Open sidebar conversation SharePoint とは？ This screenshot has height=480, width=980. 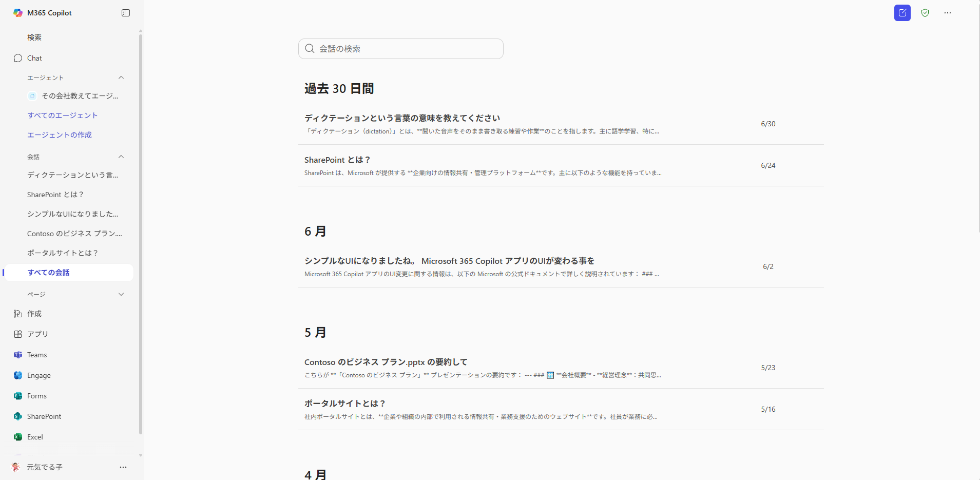[x=55, y=195]
